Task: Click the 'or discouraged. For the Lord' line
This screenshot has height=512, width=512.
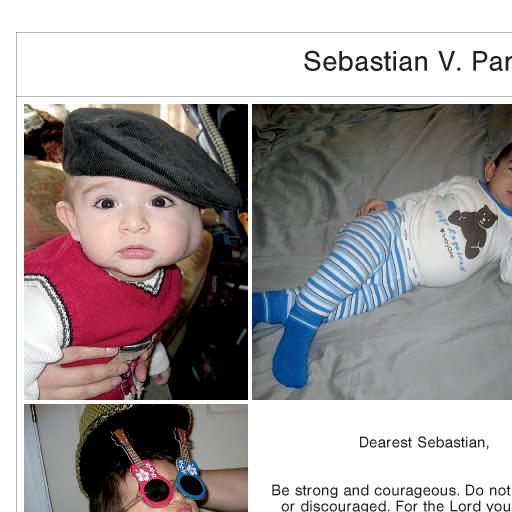Action: [x=396, y=506]
